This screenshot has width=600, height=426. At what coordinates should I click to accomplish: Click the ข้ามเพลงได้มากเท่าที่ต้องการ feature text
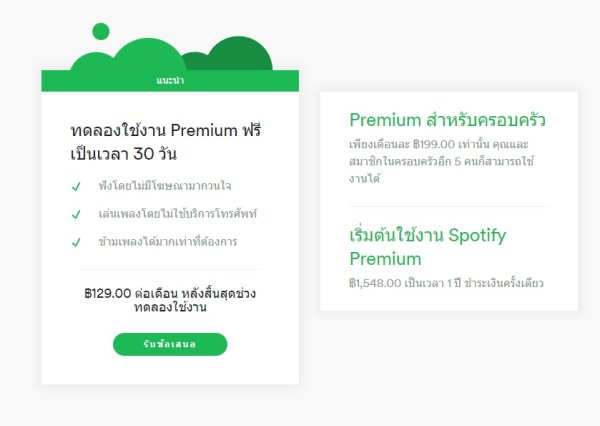point(168,242)
